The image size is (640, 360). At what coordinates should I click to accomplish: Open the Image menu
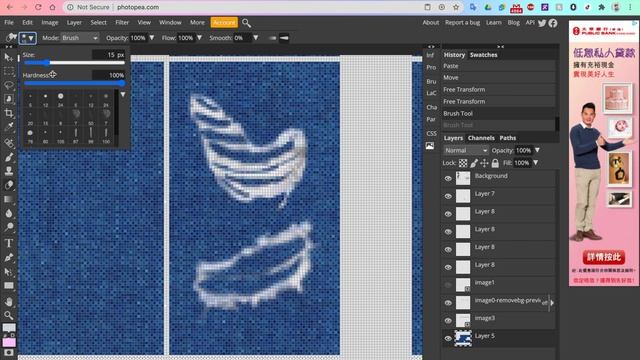click(x=50, y=22)
